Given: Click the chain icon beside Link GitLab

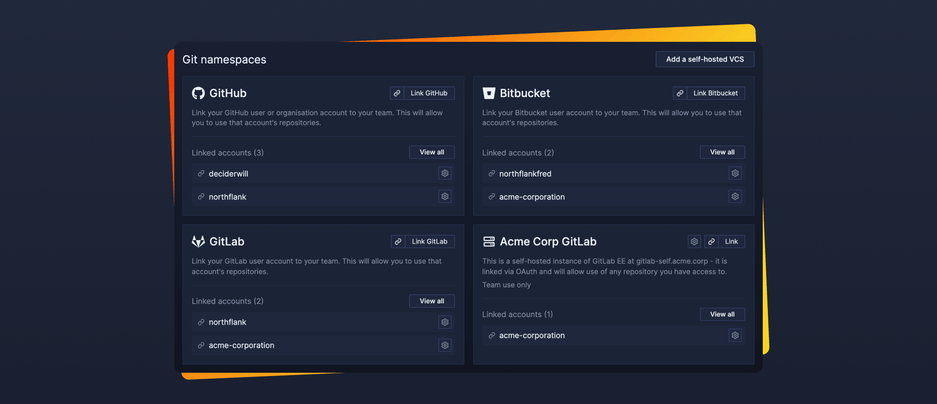Looking at the screenshot, I should [x=399, y=241].
